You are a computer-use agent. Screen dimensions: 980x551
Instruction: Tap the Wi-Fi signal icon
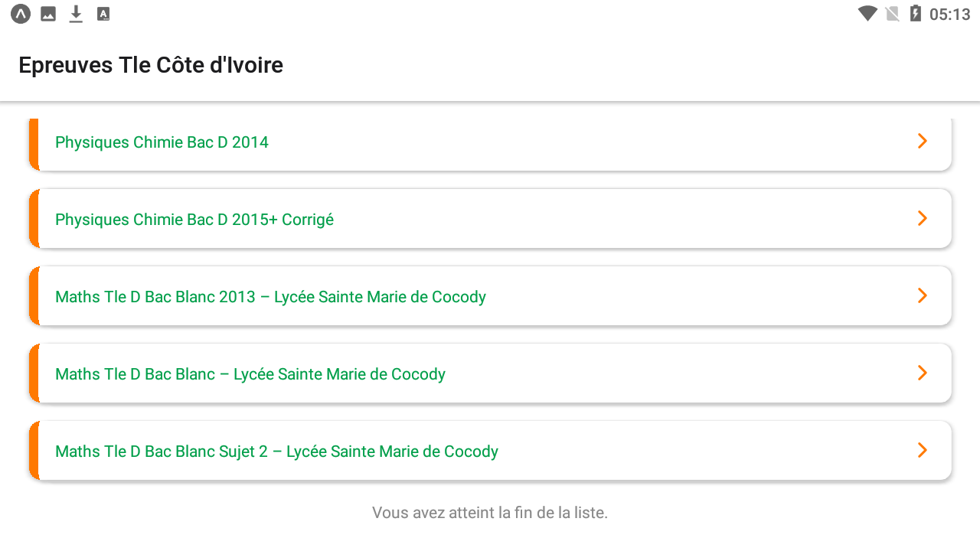point(867,14)
